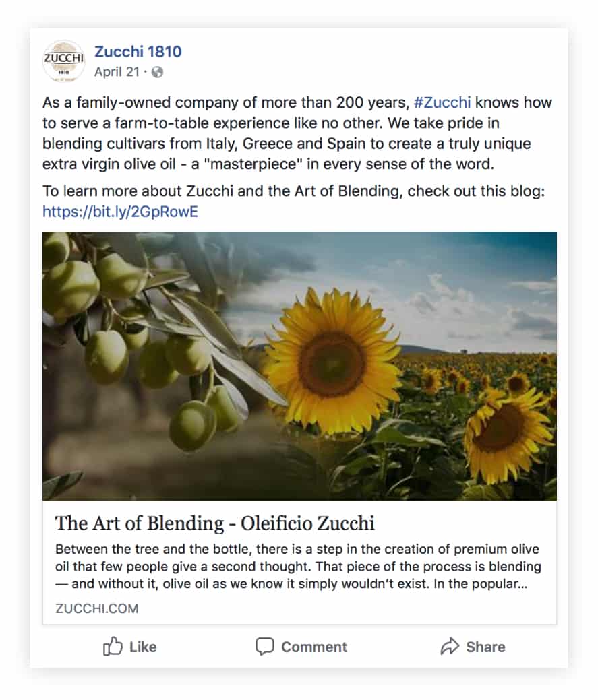Open The Art of Blending article title

click(x=214, y=523)
